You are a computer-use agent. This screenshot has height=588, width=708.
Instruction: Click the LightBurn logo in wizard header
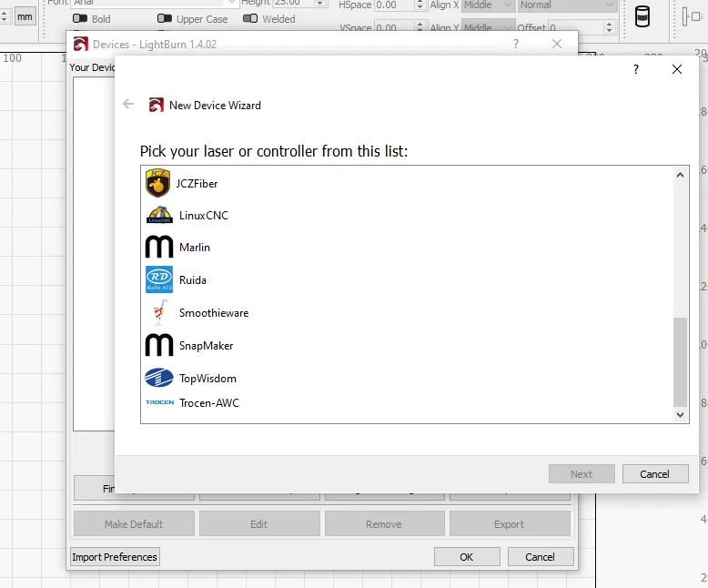(x=157, y=106)
